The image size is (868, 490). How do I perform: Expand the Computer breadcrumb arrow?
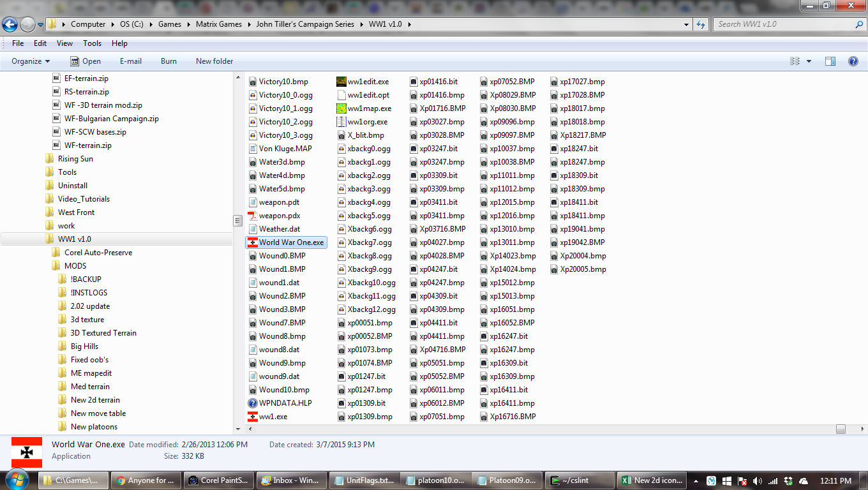pyautogui.click(x=111, y=24)
